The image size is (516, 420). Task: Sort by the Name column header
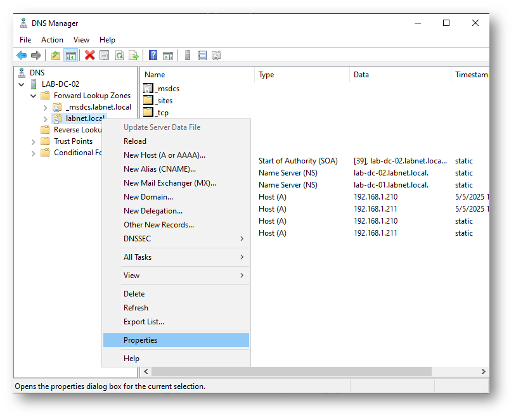(x=197, y=75)
